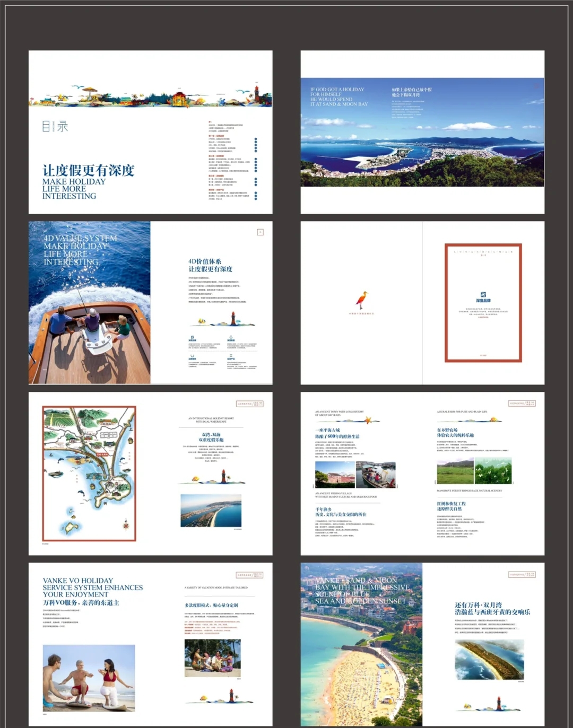Click the 让度假更有深度 headline under 目录

[89, 170]
